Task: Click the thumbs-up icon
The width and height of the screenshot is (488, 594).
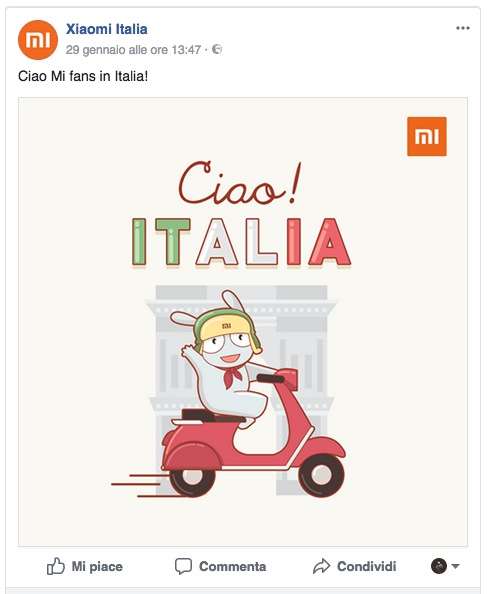Action: 56,566
